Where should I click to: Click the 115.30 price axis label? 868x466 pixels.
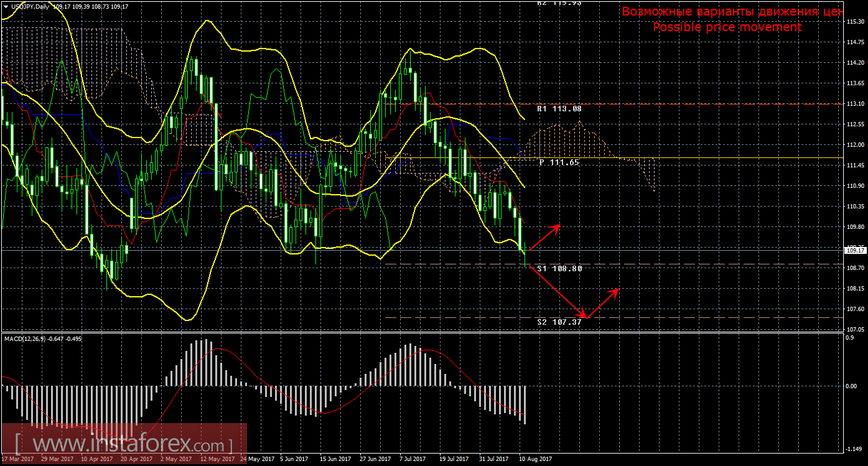pos(855,22)
